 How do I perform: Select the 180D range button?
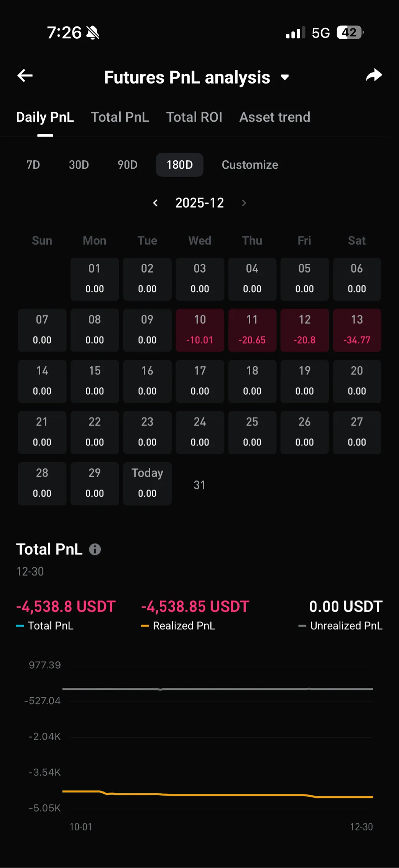coord(179,165)
